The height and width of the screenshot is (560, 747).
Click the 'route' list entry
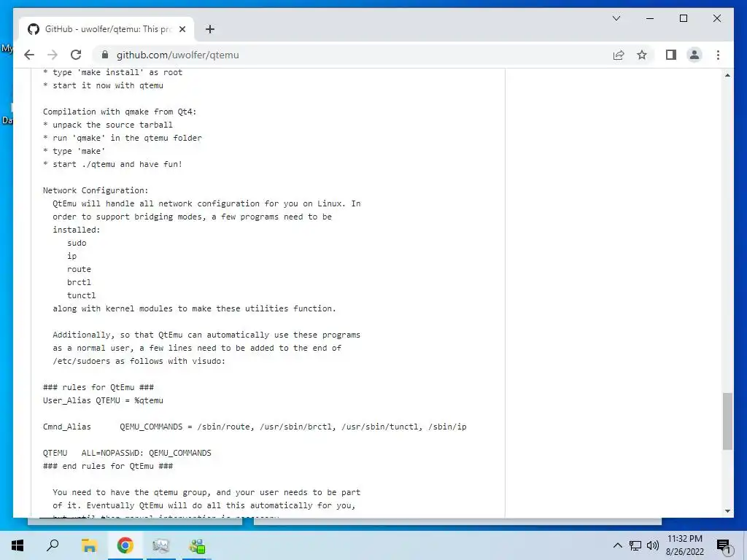[x=79, y=269]
